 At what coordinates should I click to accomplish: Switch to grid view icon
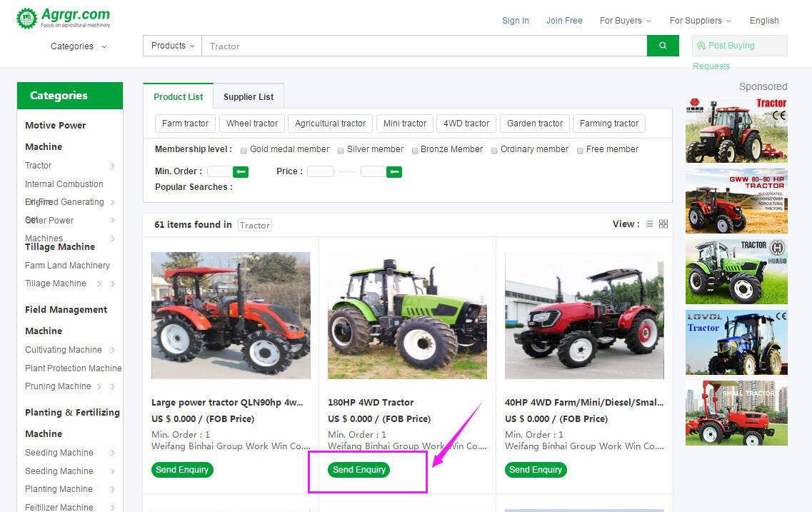pyautogui.click(x=663, y=224)
